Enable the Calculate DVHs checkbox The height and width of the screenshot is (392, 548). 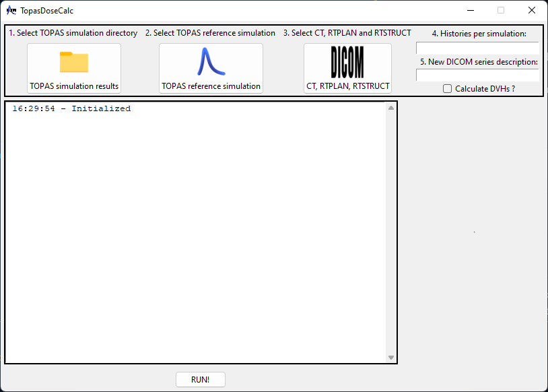point(446,88)
